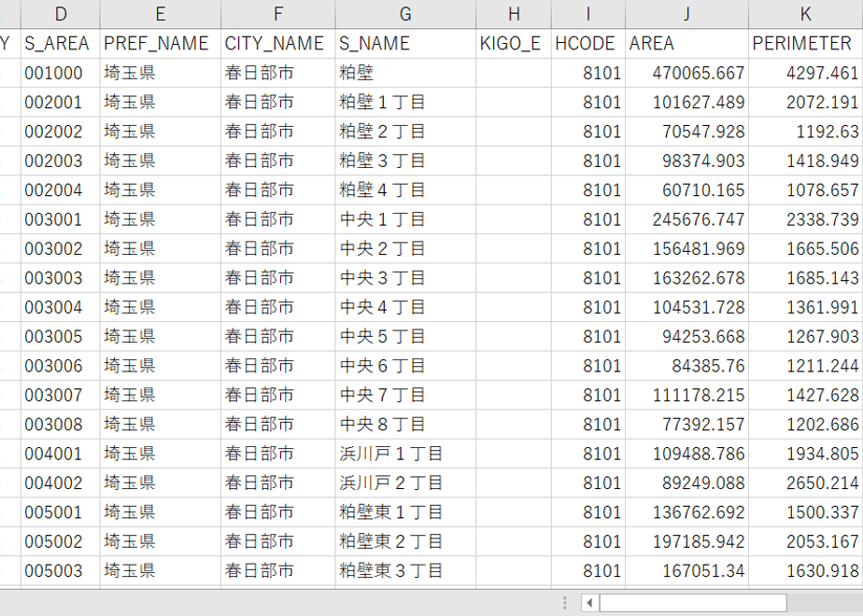Select the S_NAME cell 中央６丁目
The height and width of the screenshot is (616, 863).
coord(405,366)
